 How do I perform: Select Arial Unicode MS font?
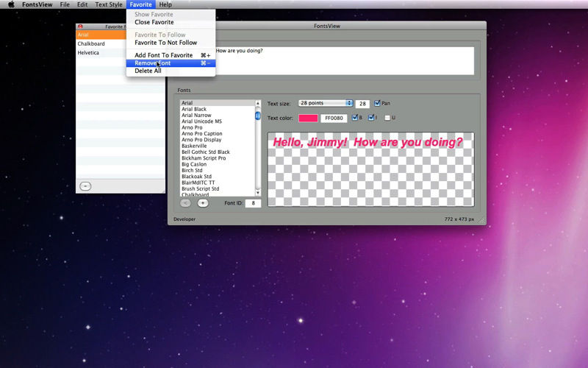(218, 121)
